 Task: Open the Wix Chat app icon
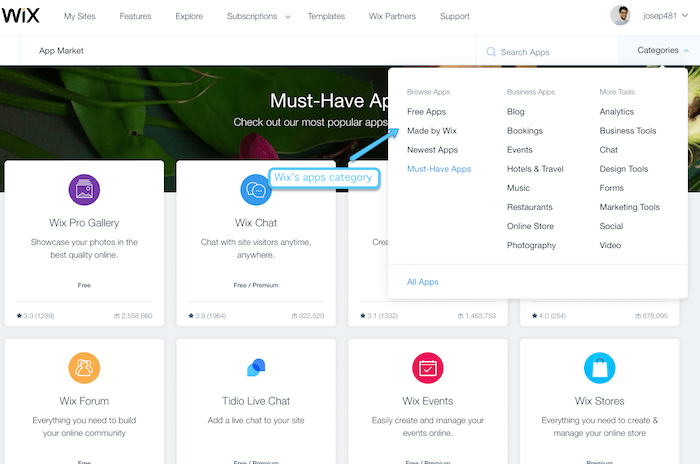256,190
